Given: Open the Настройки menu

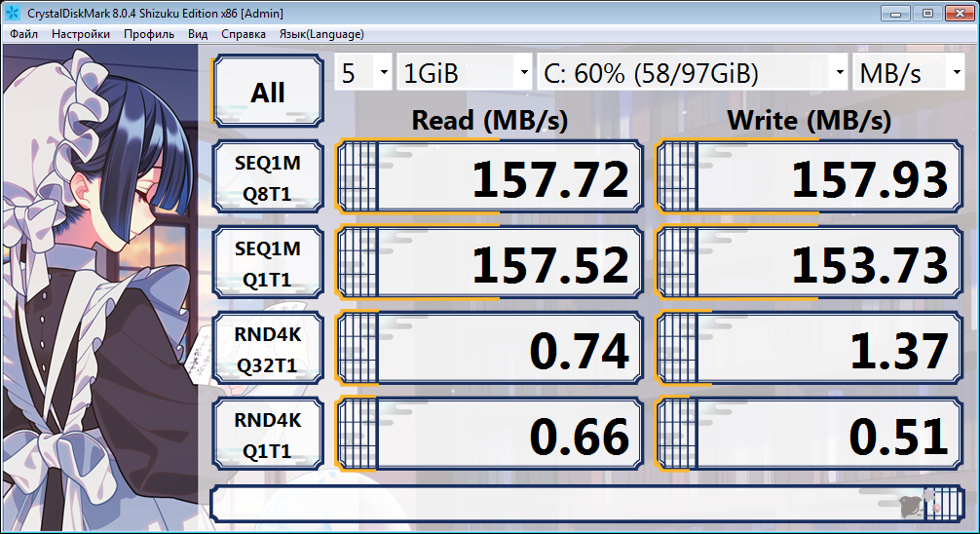Looking at the screenshot, I should (81, 34).
